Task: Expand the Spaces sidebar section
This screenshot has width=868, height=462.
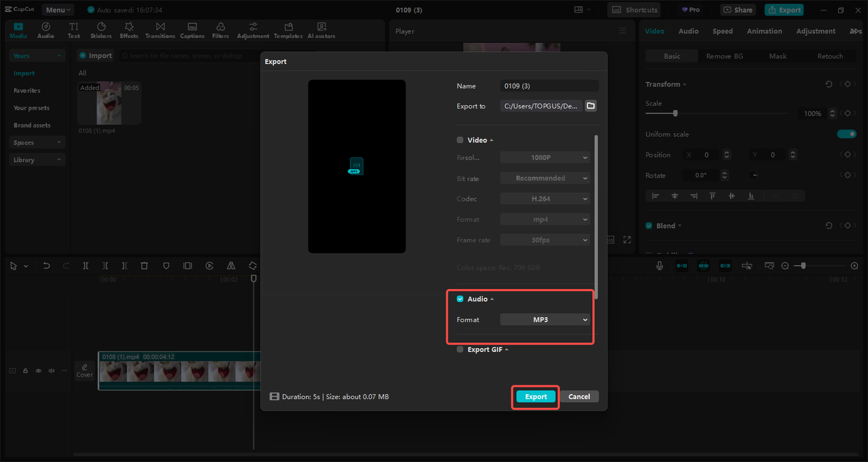Action: 38,142
